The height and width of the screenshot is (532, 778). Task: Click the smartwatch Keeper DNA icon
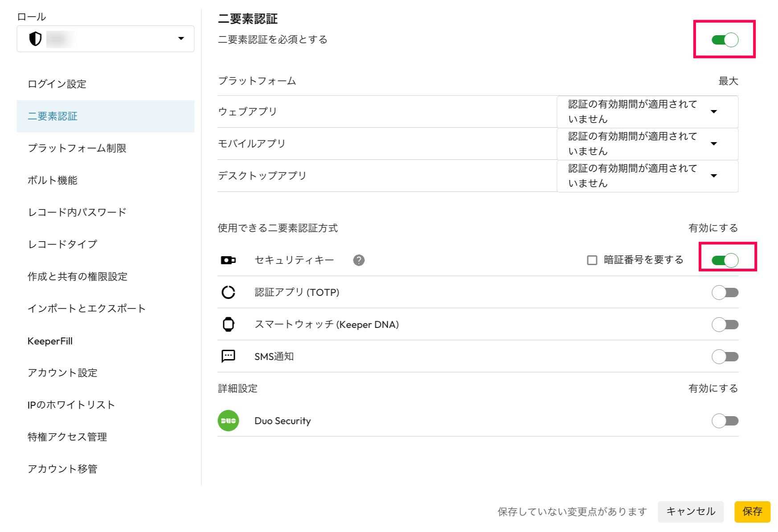point(228,324)
